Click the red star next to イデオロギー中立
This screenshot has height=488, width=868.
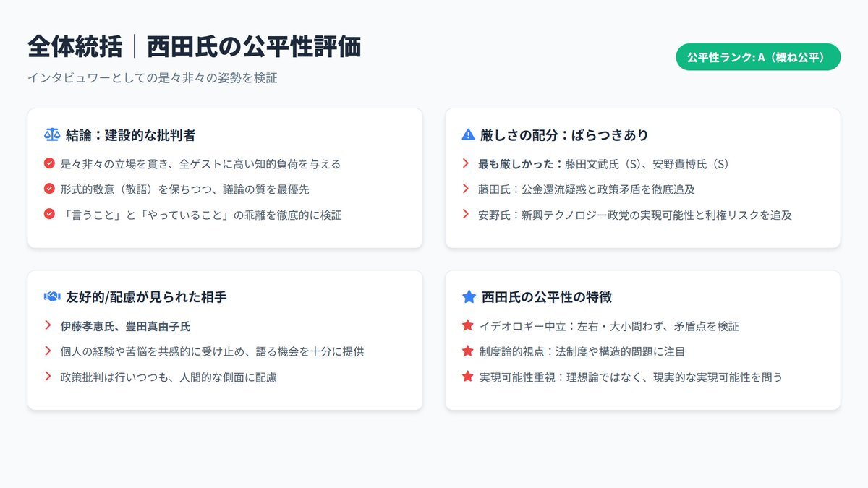467,326
